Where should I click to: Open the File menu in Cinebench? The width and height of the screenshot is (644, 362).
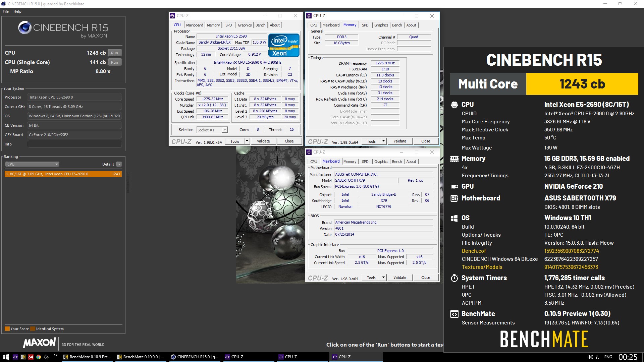(6, 11)
